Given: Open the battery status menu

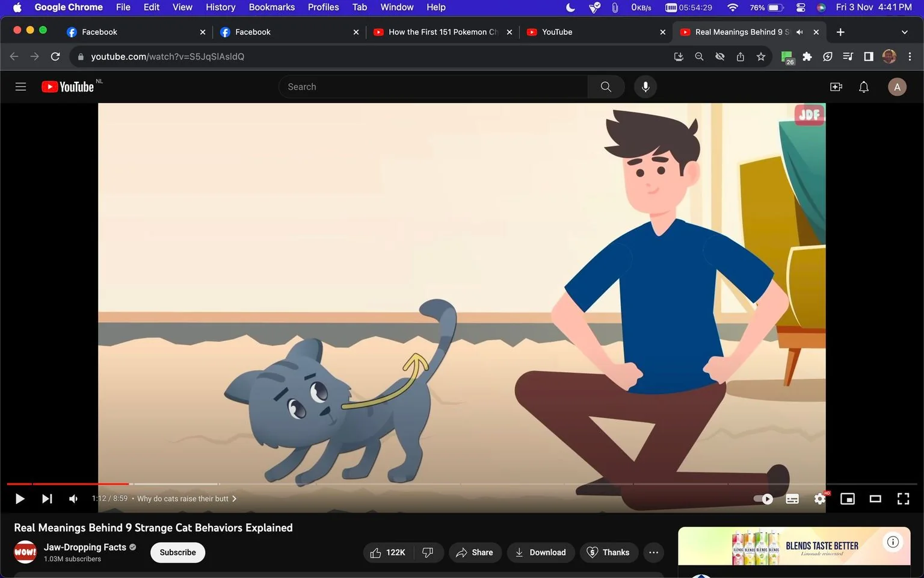Looking at the screenshot, I should click(767, 7).
